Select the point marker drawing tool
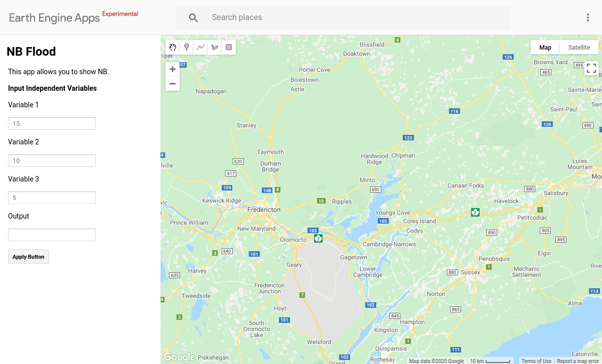 click(187, 47)
